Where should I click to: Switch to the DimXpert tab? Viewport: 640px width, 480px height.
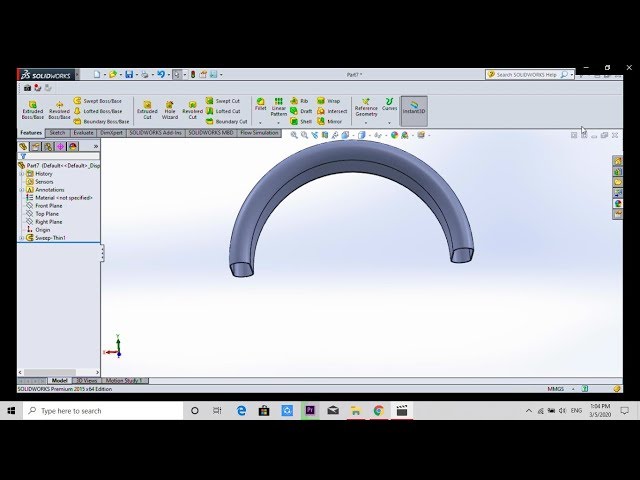(x=111, y=133)
